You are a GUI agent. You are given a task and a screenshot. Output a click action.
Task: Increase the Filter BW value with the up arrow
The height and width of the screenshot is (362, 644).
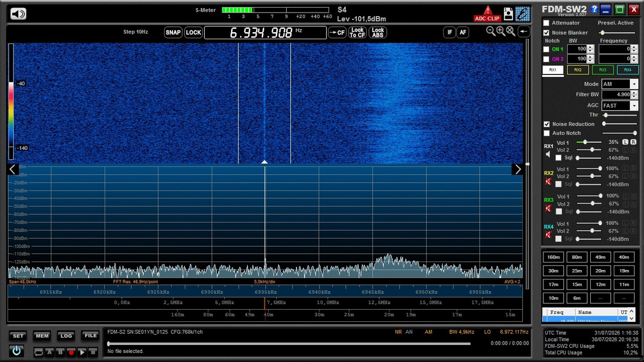634,93
